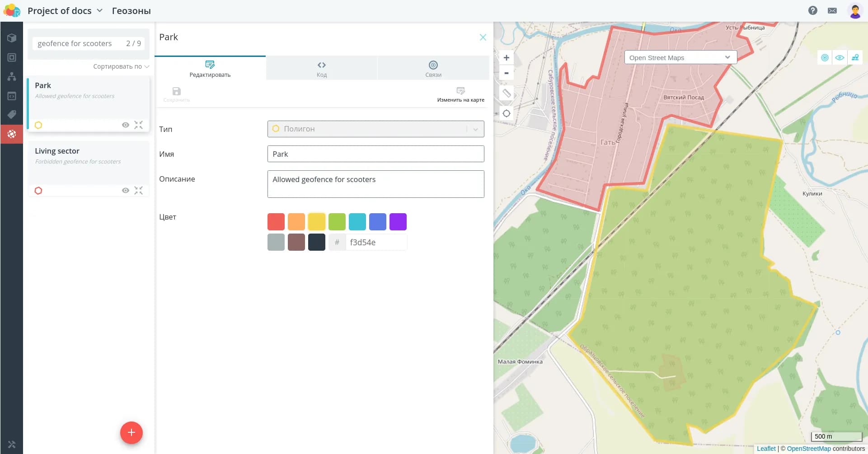Toggle visibility of Living sector geofence
This screenshot has height=454, width=868.
point(126,191)
